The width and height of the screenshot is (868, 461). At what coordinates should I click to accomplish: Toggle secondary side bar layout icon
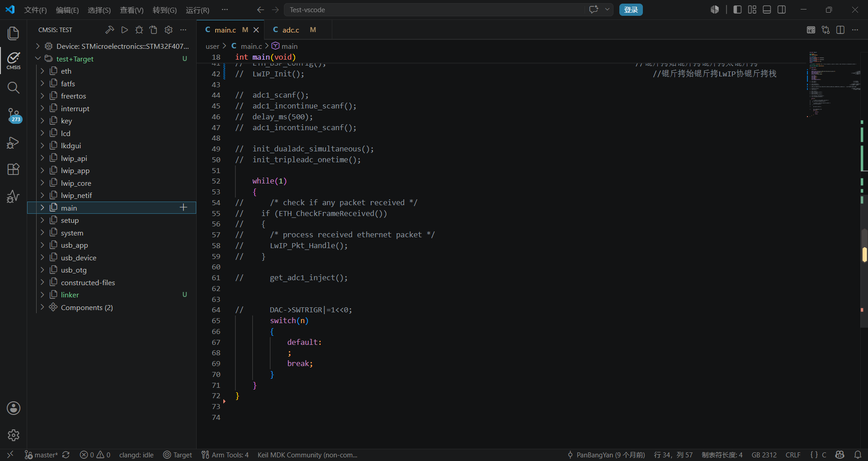click(x=782, y=9)
